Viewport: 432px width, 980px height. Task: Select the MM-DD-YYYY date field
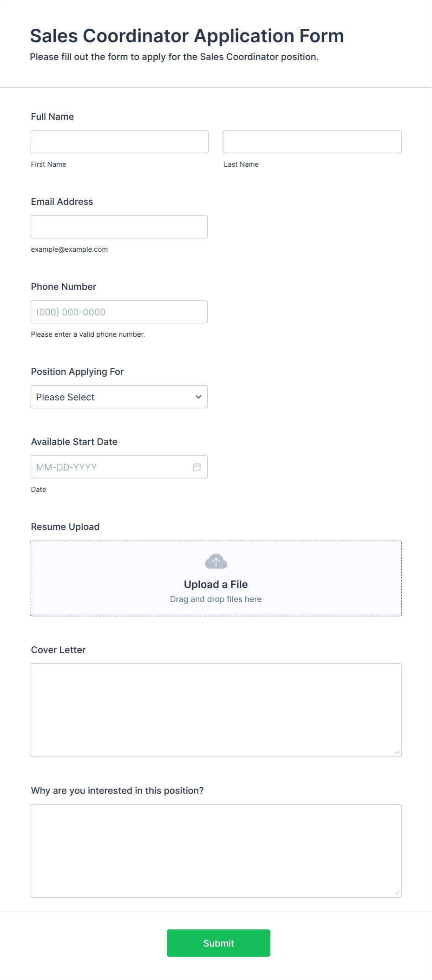(x=119, y=467)
